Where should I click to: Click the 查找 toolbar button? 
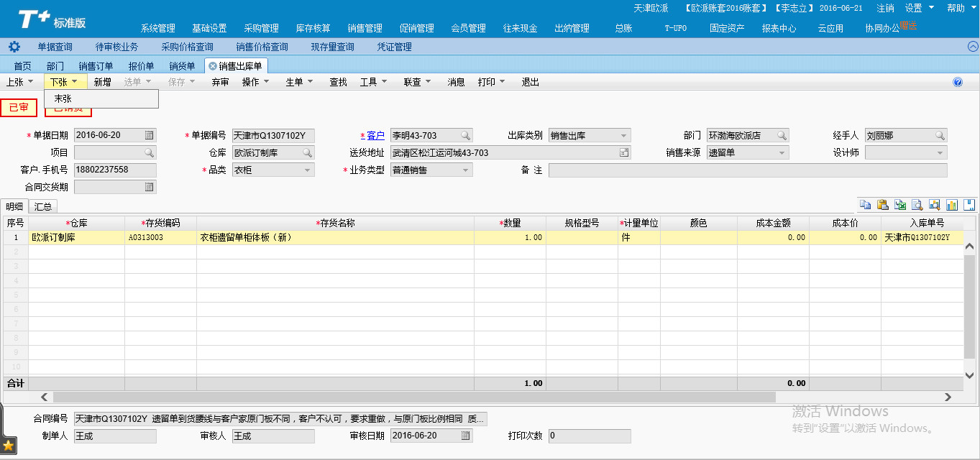coord(338,82)
